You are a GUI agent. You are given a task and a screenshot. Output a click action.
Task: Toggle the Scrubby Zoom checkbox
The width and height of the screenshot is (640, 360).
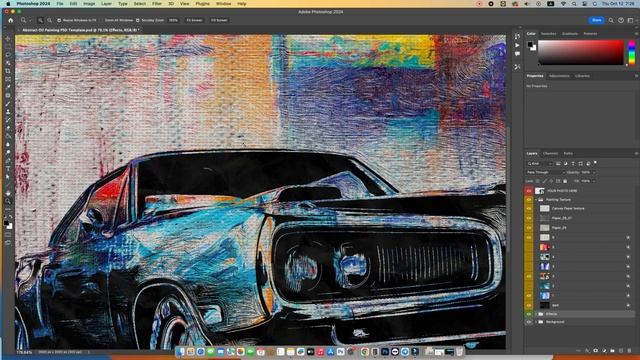138,20
